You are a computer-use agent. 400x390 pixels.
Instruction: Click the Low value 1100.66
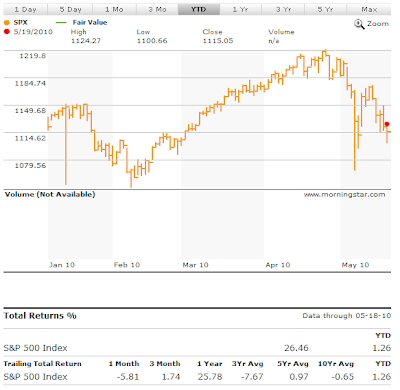152,41
